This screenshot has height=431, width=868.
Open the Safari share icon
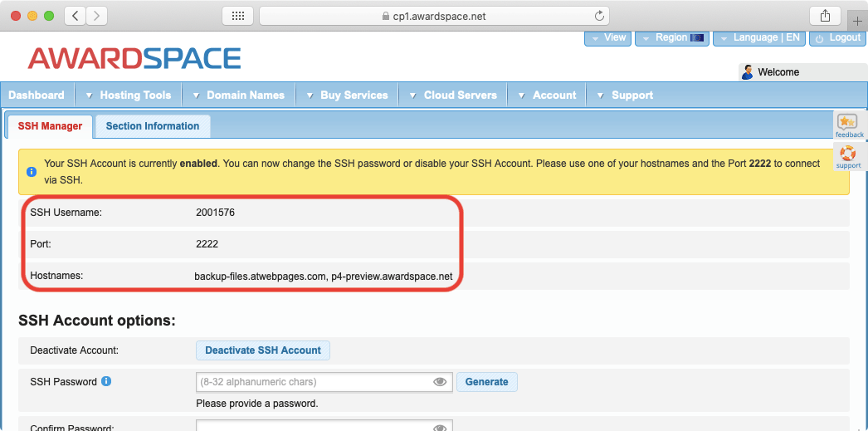[825, 16]
